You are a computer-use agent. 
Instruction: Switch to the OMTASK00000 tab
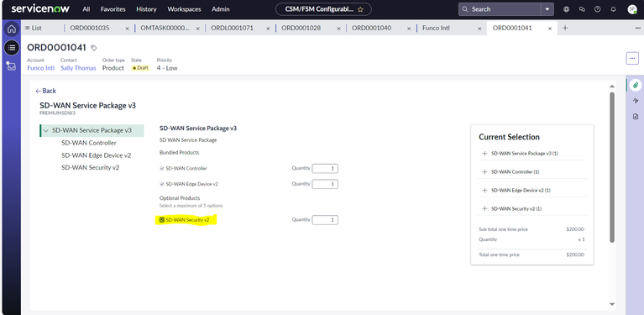coord(165,28)
